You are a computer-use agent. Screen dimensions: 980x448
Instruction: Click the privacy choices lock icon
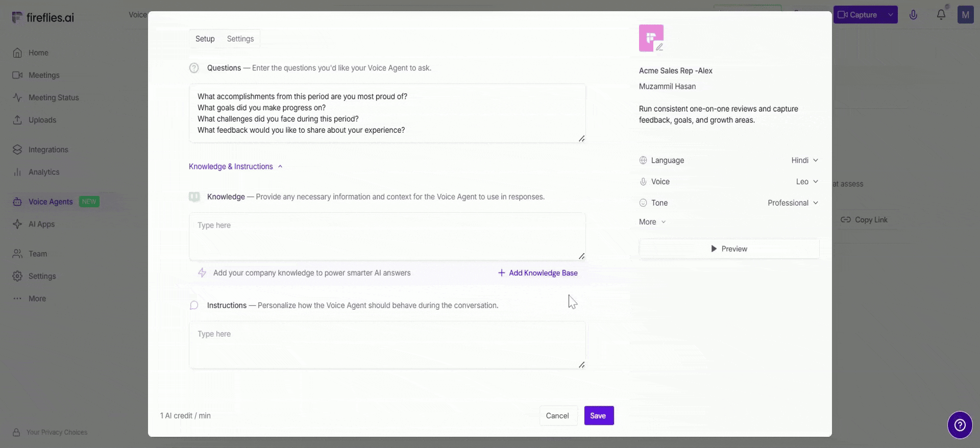click(16, 432)
